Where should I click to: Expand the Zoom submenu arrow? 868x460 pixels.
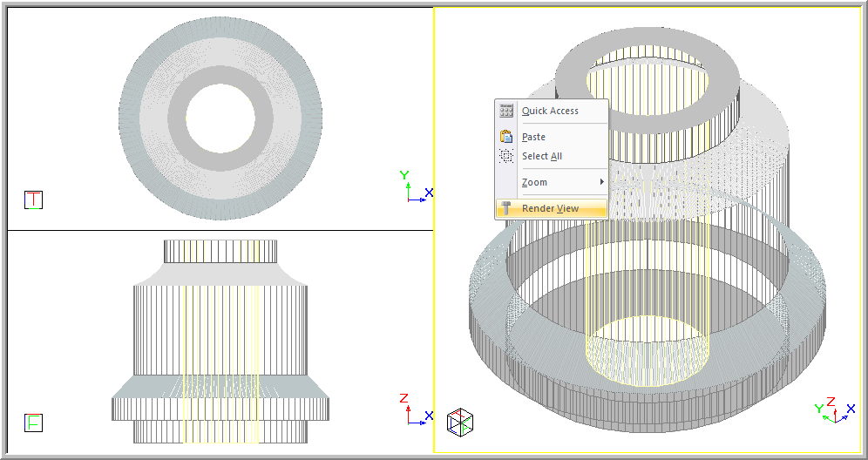pyautogui.click(x=601, y=182)
